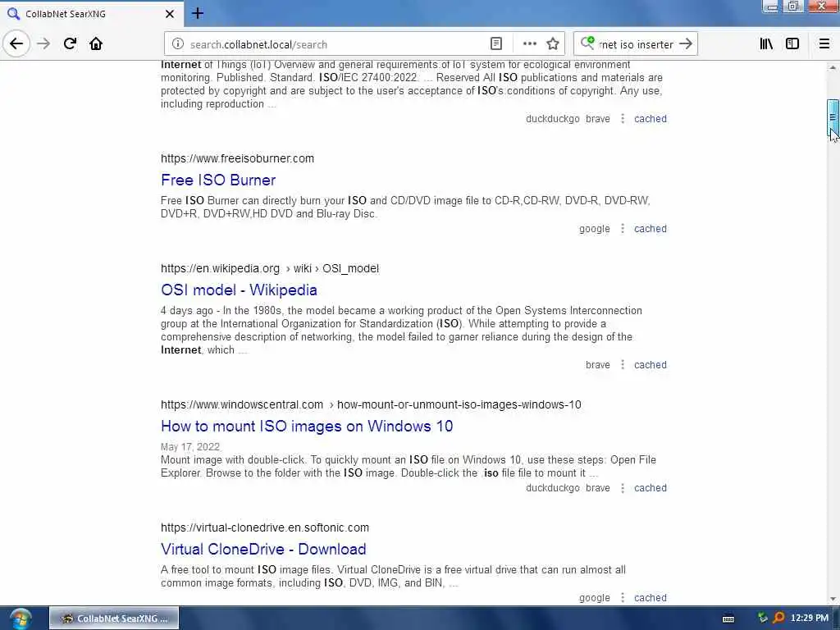This screenshot has height=630, width=840.
Task: Focus the address bar URL field
Action: pos(337,44)
